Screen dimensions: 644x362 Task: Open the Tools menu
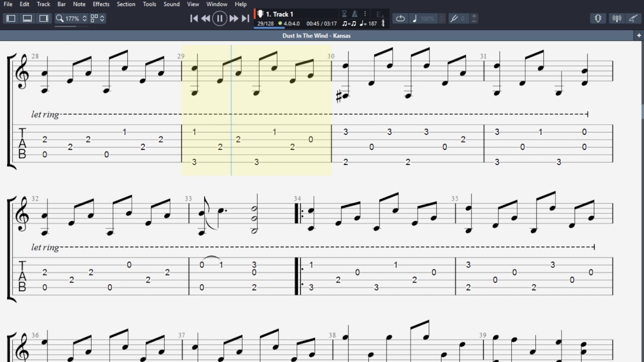149,4
